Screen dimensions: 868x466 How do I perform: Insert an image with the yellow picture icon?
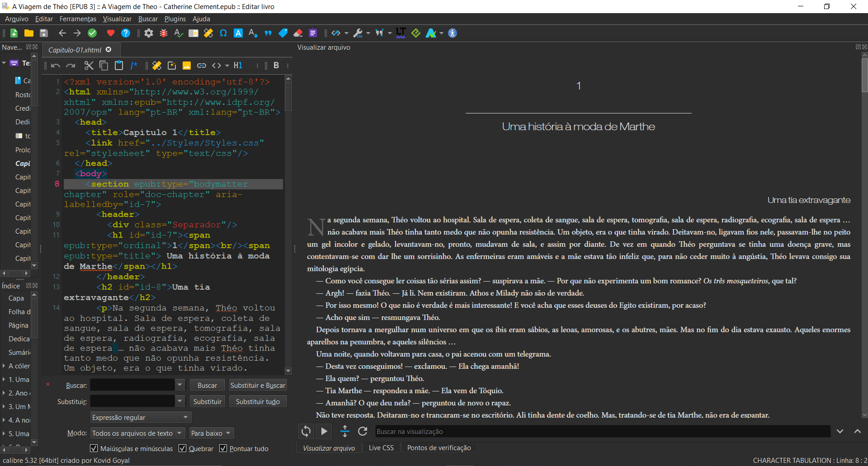[x=187, y=66]
